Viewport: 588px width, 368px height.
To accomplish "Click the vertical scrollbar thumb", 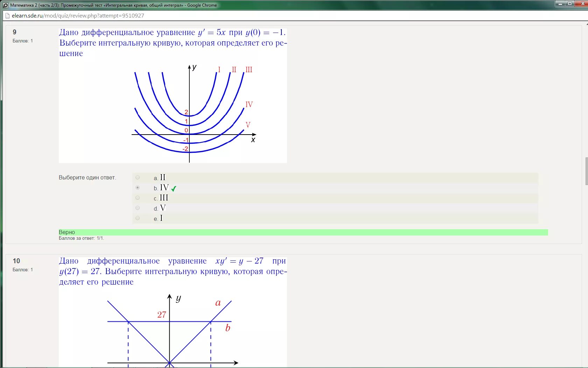I will (x=586, y=171).
